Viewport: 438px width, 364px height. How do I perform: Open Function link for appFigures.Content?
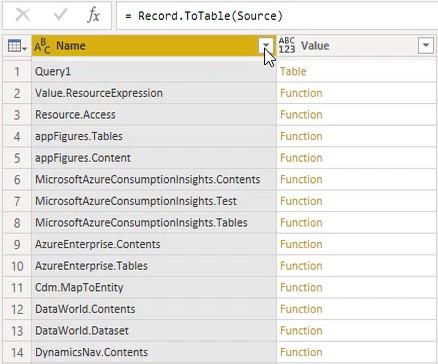pos(301,158)
